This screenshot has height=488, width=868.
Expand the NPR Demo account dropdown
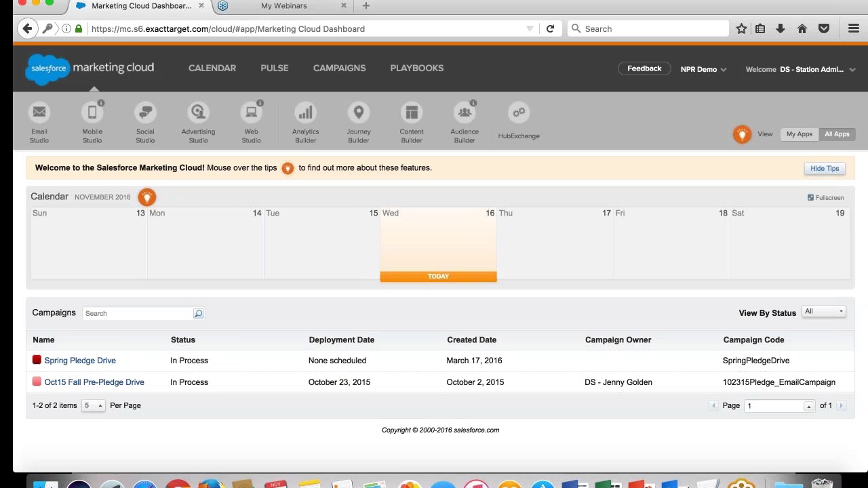coord(703,69)
